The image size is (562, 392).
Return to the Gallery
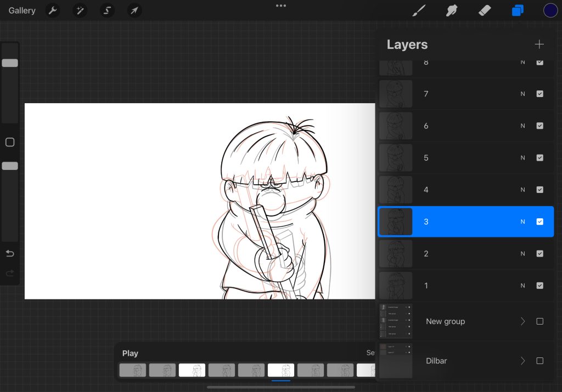point(22,10)
